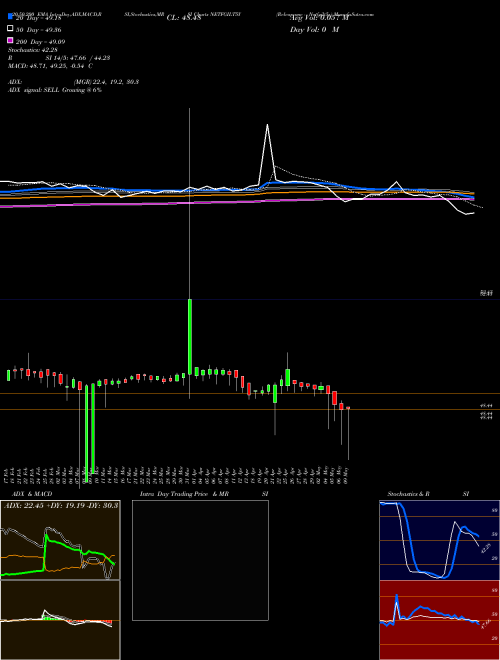
Task: Click the 'ADX: 22.45 +DY: 19.19 -DY: 30.3' header
Action: (61, 505)
